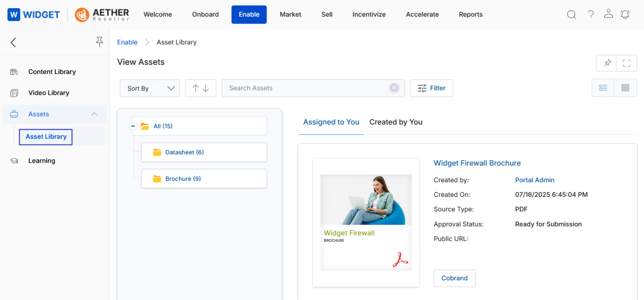The image size is (644, 300).
Task: Open the Widget Firewall Brochure link
Action: pyautogui.click(x=477, y=163)
